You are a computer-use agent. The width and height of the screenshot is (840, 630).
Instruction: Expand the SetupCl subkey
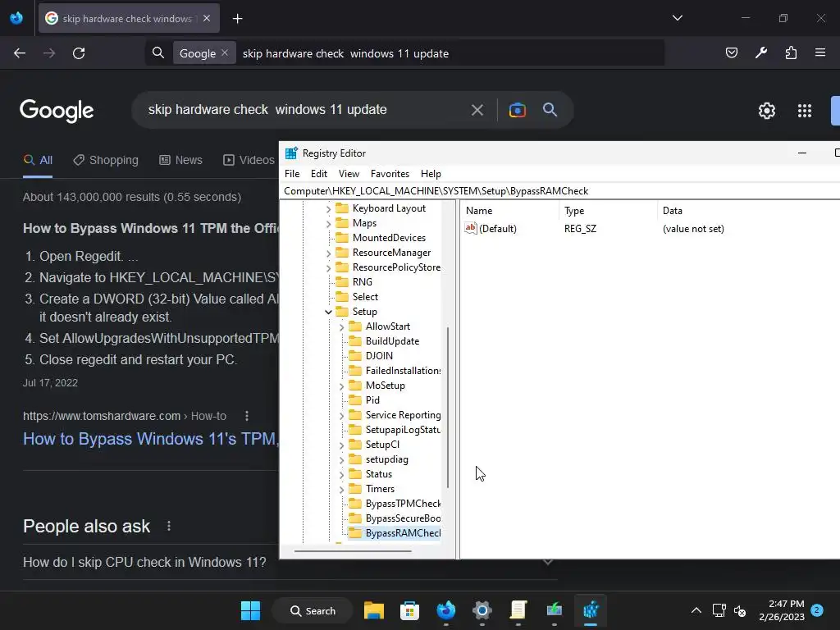click(342, 445)
